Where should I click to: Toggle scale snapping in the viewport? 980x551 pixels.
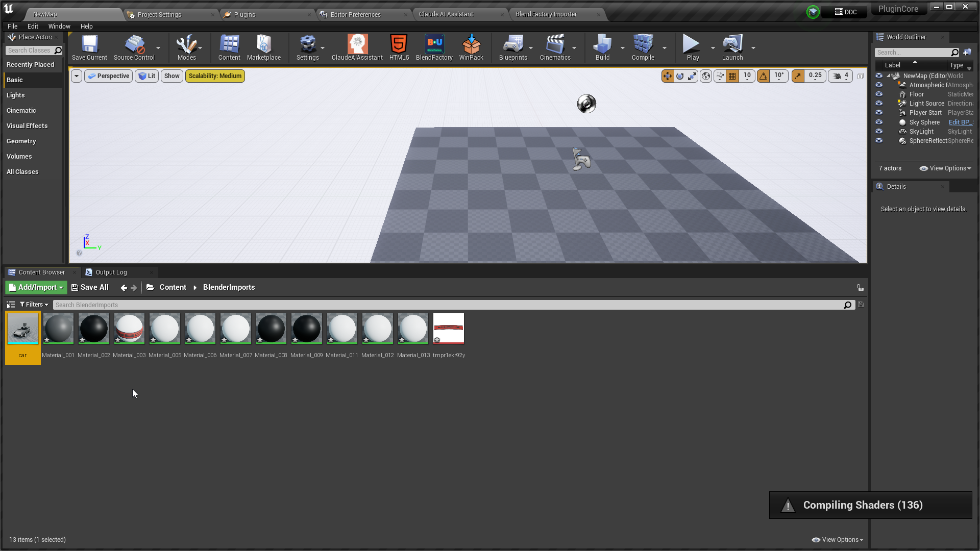point(798,76)
